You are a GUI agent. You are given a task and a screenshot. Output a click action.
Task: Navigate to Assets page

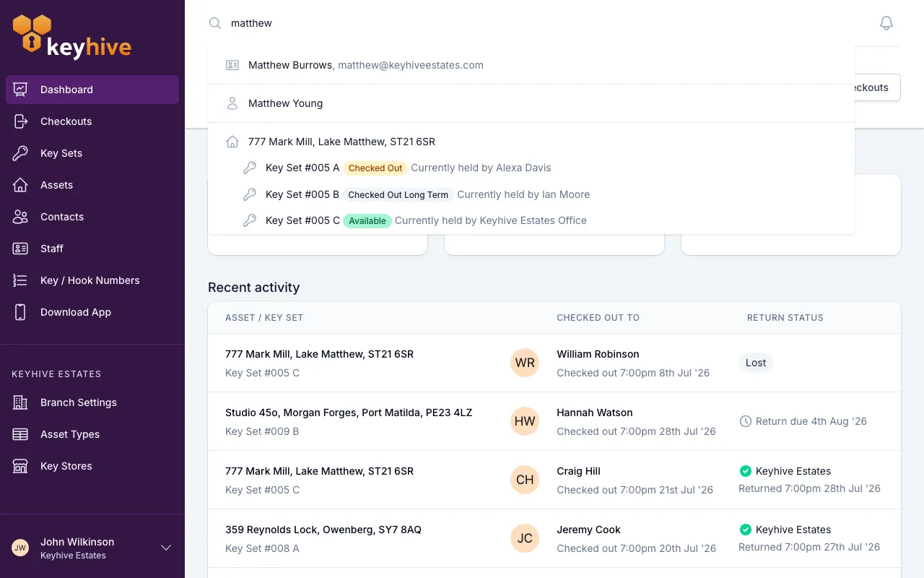[x=92, y=185]
